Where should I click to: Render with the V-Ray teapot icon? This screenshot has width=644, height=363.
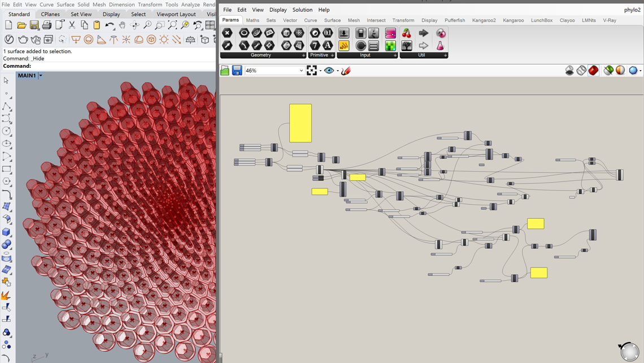(23, 40)
